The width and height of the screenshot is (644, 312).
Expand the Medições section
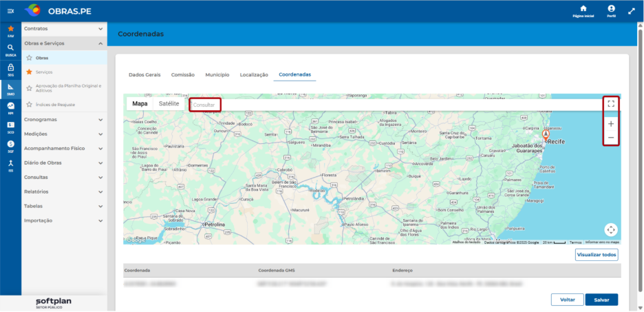pos(64,134)
